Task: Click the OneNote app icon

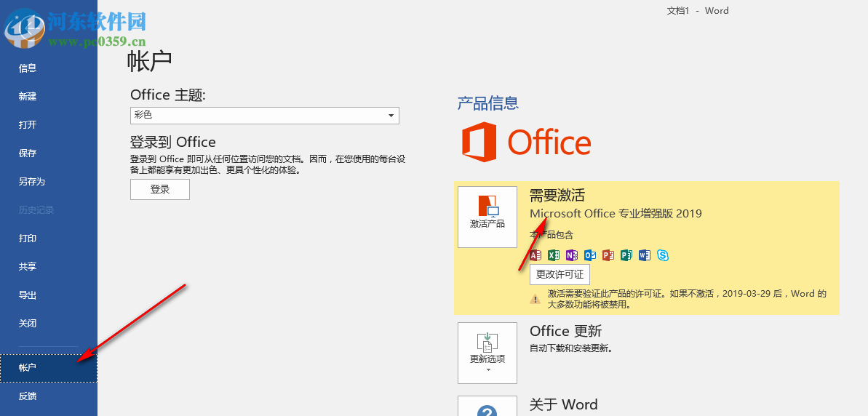Action: tap(572, 255)
